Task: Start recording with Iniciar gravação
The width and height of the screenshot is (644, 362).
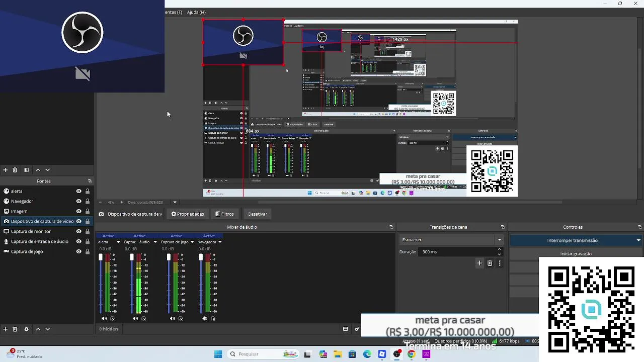Action: click(576, 253)
